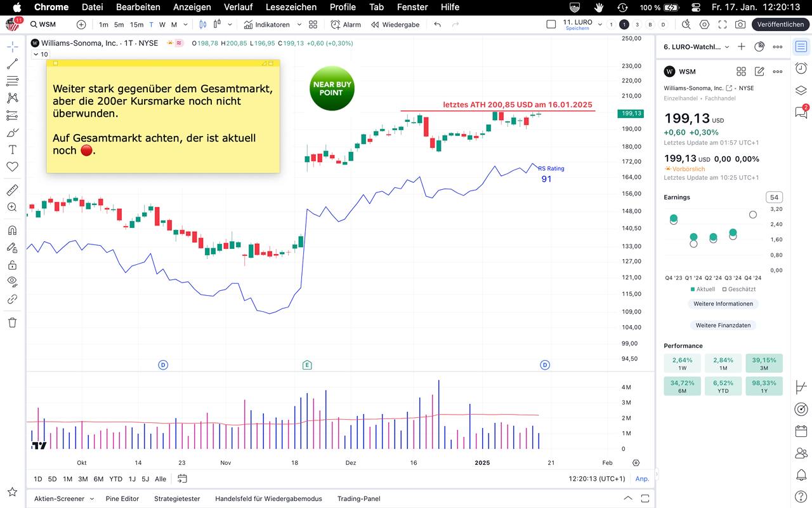The height and width of the screenshot is (508, 812).
Task: Open chart settings gear at bottom right
Action: coord(636,463)
